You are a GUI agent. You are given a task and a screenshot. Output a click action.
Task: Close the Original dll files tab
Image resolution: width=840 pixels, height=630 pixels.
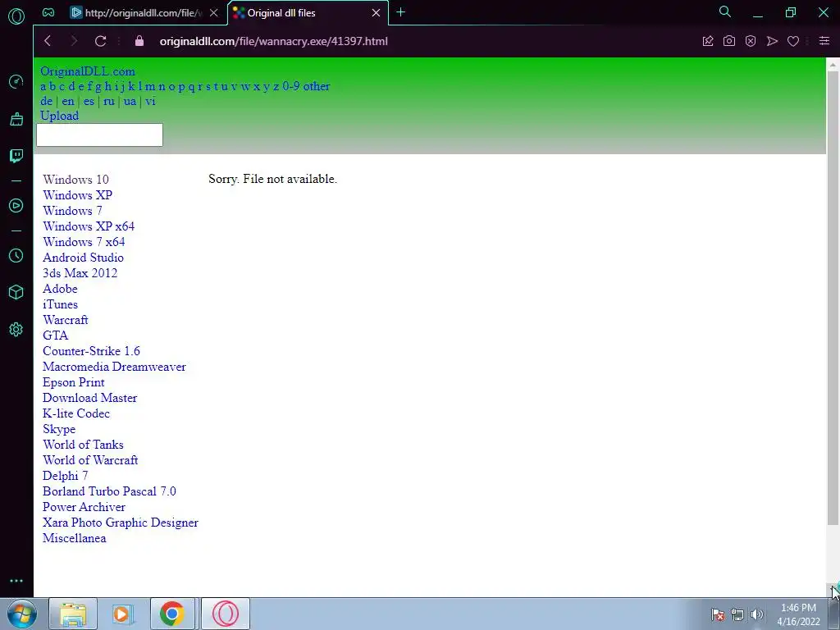pos(376,13)
